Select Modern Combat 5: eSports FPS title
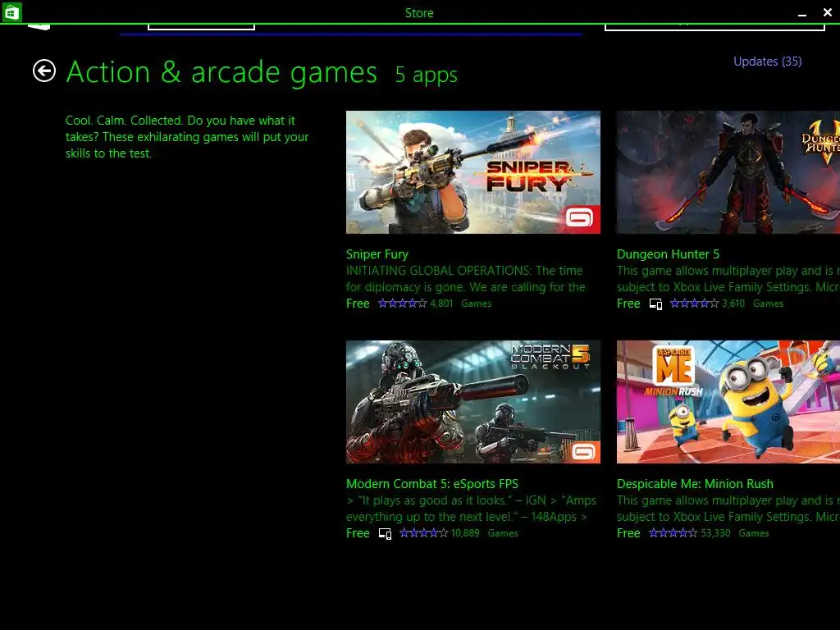 pyautogui.click(x=432, y=484)
